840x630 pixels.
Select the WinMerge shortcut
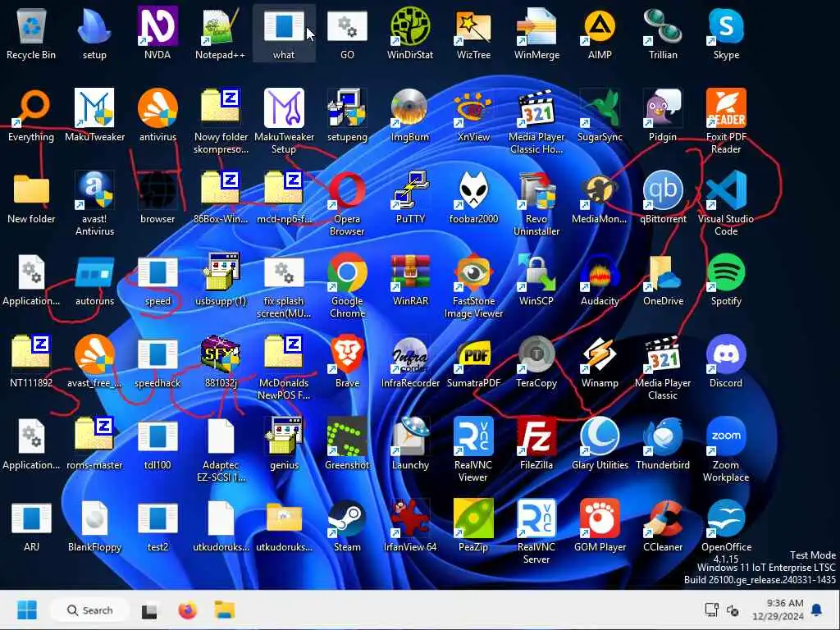(x=536, y=27)
